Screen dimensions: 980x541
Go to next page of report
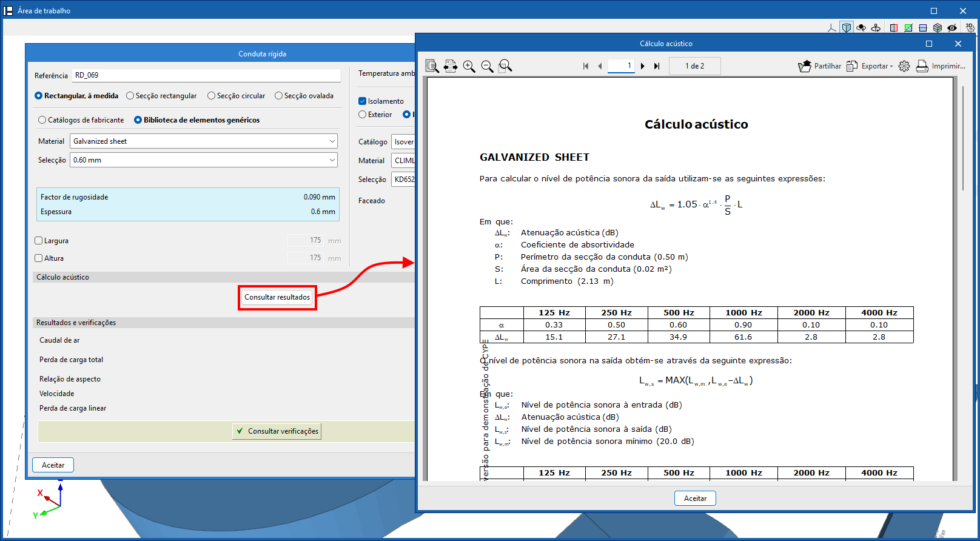642,66
